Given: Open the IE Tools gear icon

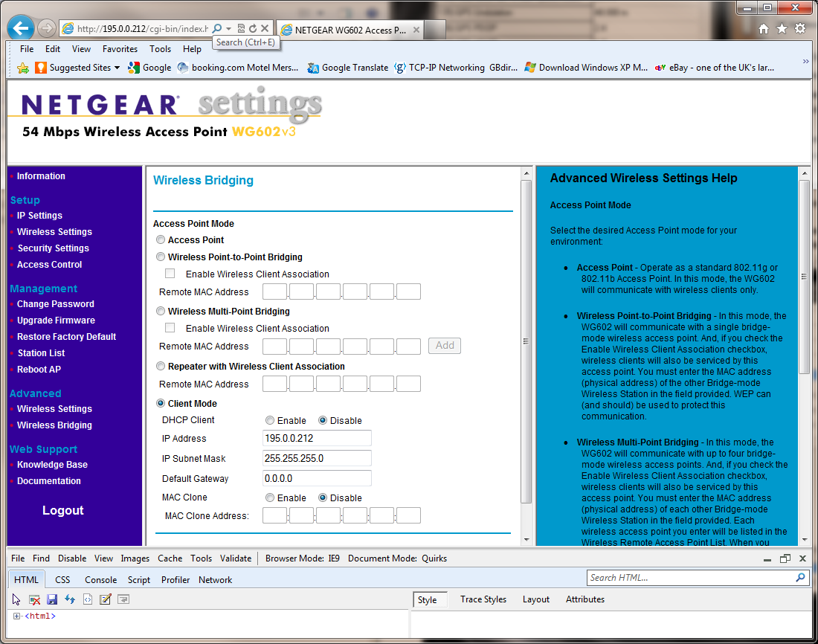Looking at the screenshot, I should pos(800,28).
